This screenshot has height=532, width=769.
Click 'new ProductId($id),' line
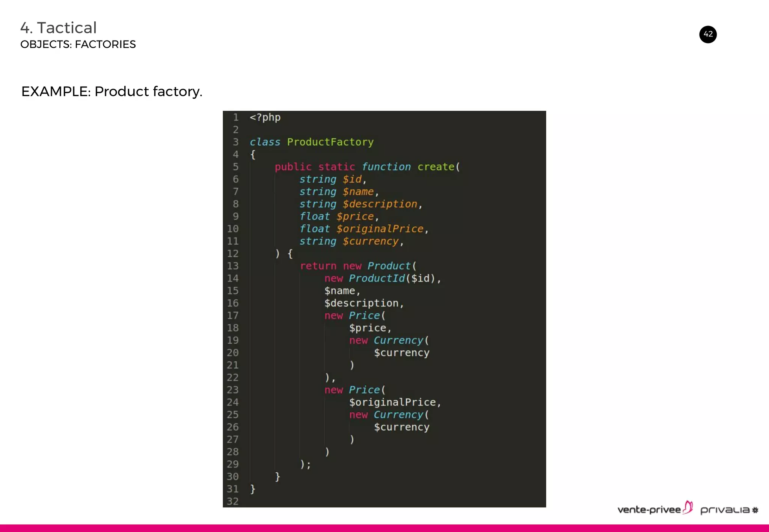[x=383, y=278]
